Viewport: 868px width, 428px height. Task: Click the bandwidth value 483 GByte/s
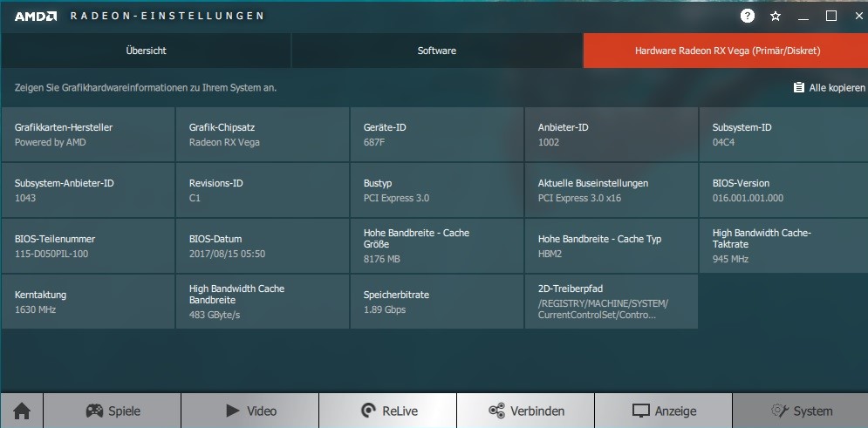coord(215,316)
